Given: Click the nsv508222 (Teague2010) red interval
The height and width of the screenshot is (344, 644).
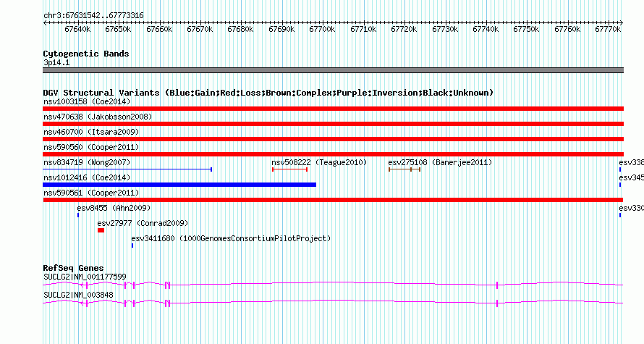Looking at the screenshot, I should (290, 169).
